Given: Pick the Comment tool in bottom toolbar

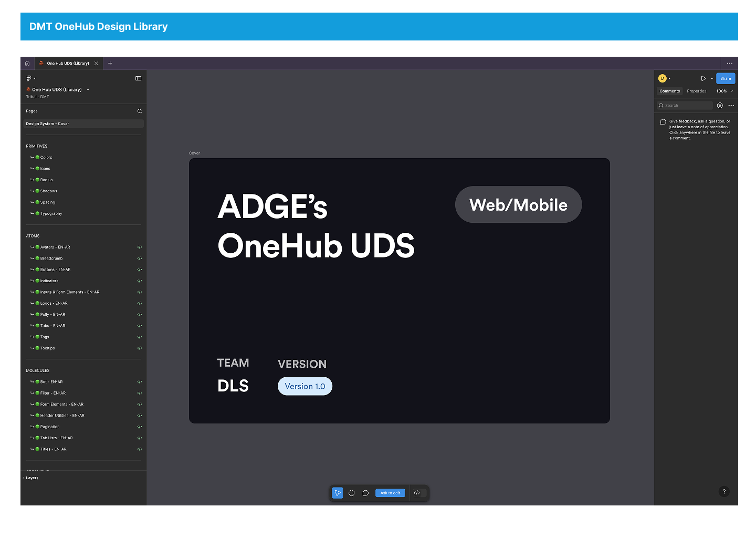Looking at the screenshot, I should (365, 493).
